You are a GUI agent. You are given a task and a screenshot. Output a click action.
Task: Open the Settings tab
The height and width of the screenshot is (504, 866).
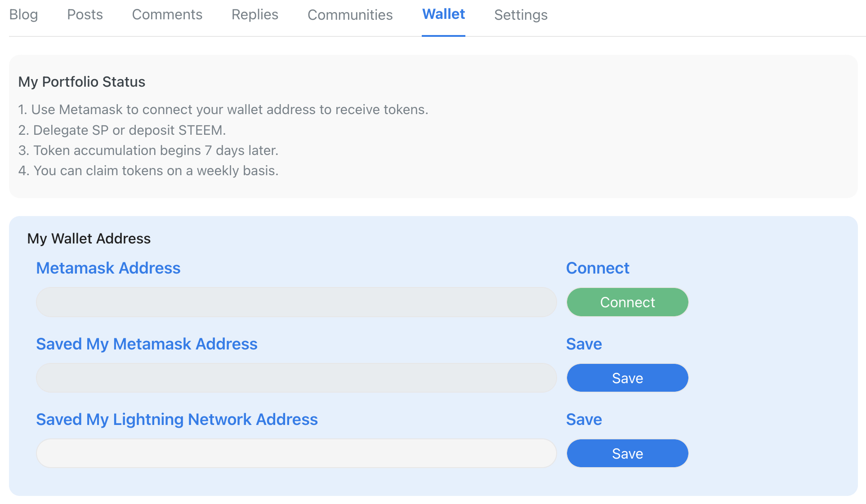click(521, 15)
